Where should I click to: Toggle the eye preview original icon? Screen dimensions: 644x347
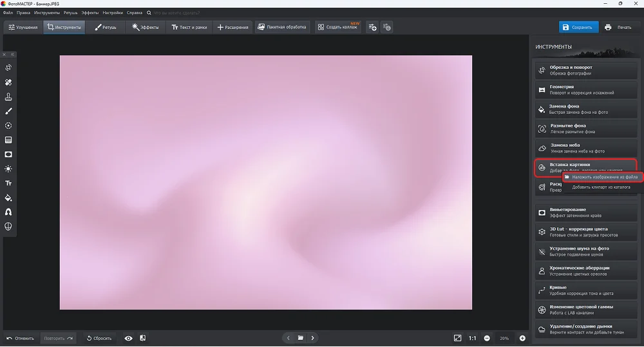coord(129,338)
